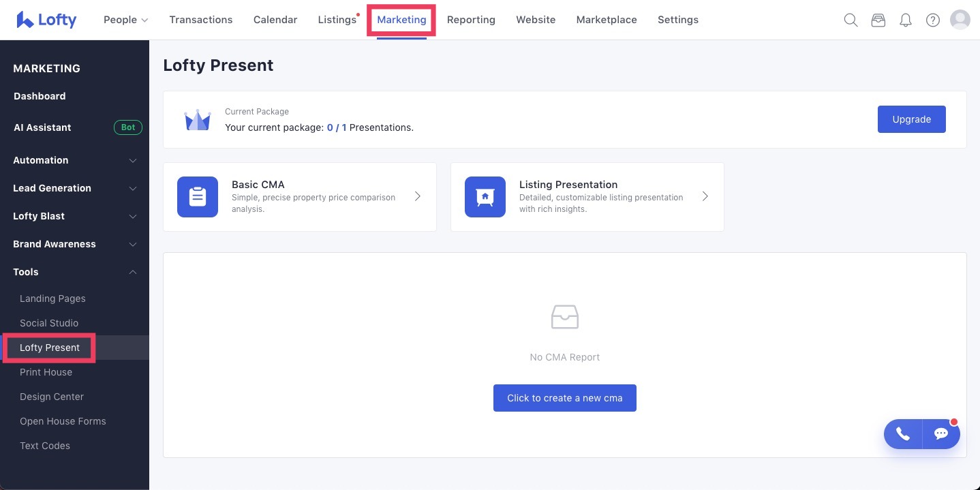The image size is (980, 490).
Task: Open the chat bubble widget
Action: tap(941, 434)
